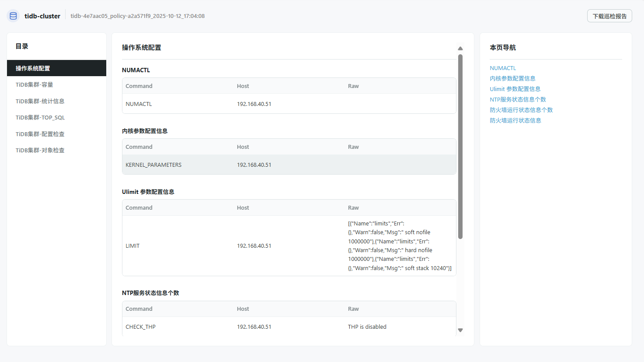Click the NTP服务状态信息个数 navigation link
Screen dimensions: 644x362
click(x=518, y=100)
